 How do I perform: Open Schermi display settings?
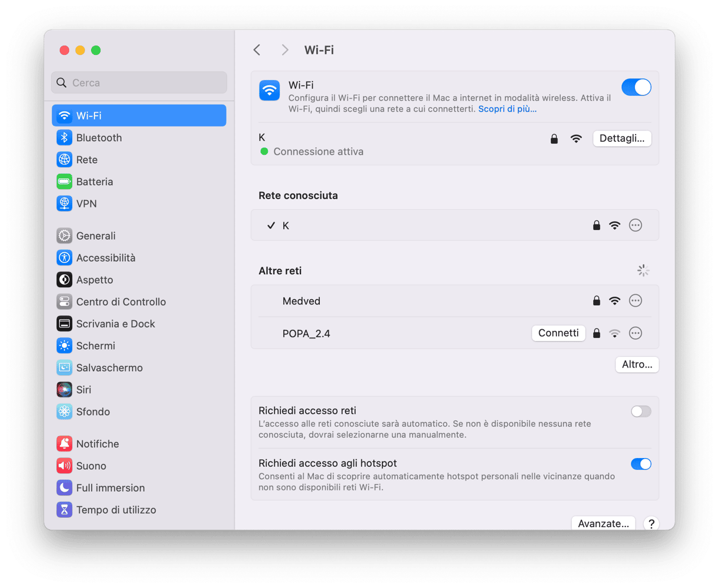click(139, 346)
